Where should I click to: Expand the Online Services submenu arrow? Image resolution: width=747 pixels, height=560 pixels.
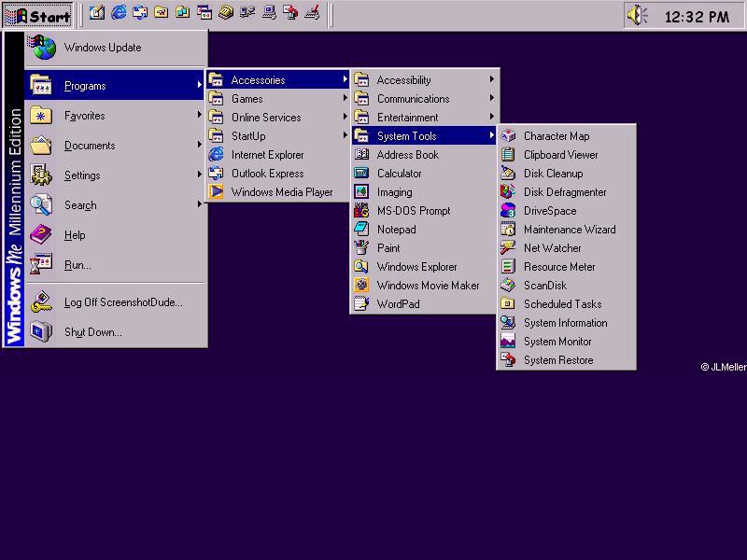[345, 117]
